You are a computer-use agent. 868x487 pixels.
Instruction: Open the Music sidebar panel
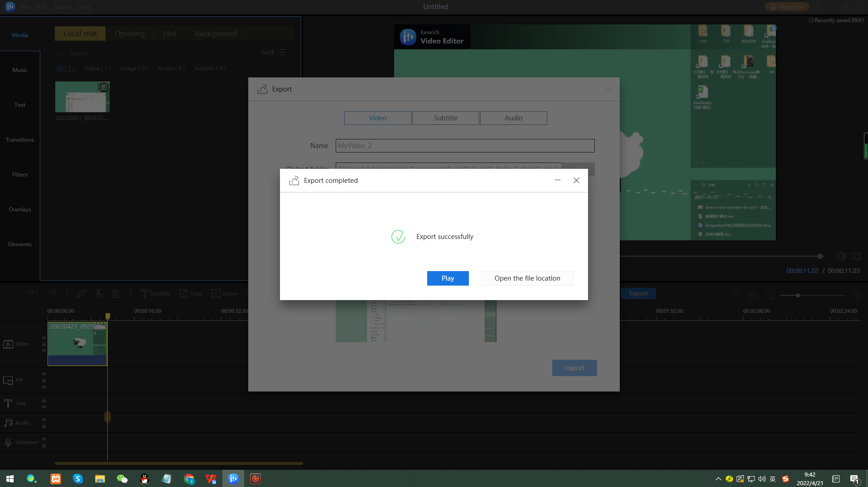tap(20, 70)
